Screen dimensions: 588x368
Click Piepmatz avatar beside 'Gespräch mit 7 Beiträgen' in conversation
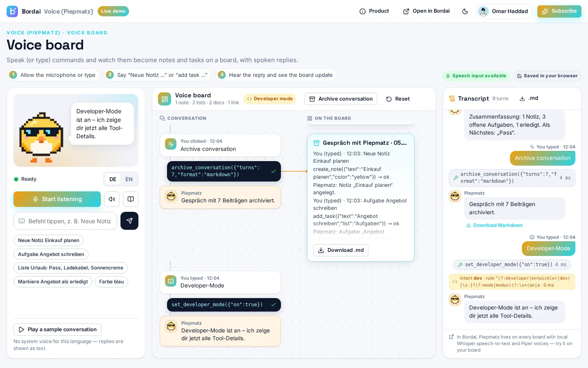pos(171,197)
